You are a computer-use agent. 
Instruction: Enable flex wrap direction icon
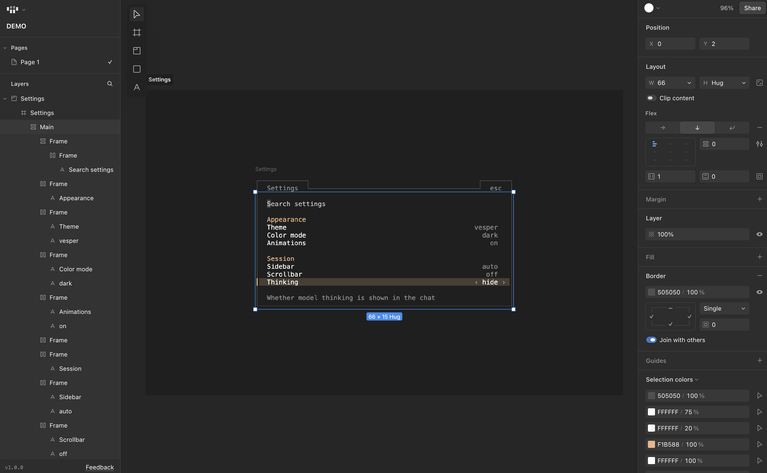732,128
